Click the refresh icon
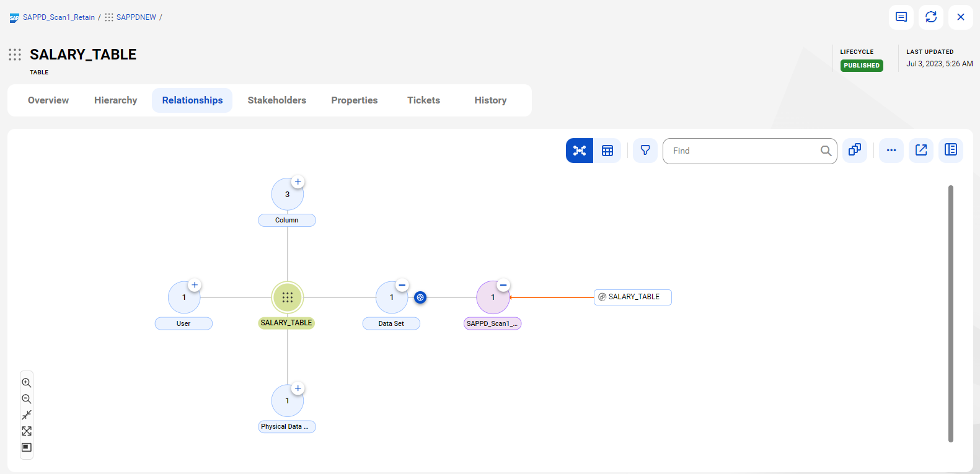980x474 pixels. 931,17
